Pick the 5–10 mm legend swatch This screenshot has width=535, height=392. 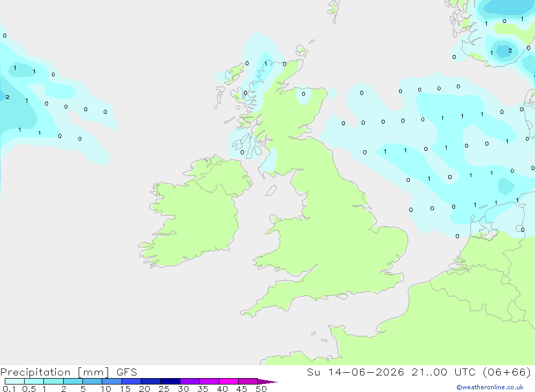point(93,381)
